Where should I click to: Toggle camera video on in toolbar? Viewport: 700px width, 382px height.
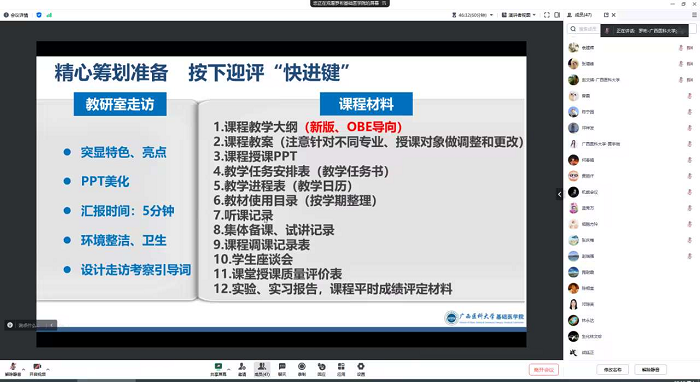pos(38,369)
